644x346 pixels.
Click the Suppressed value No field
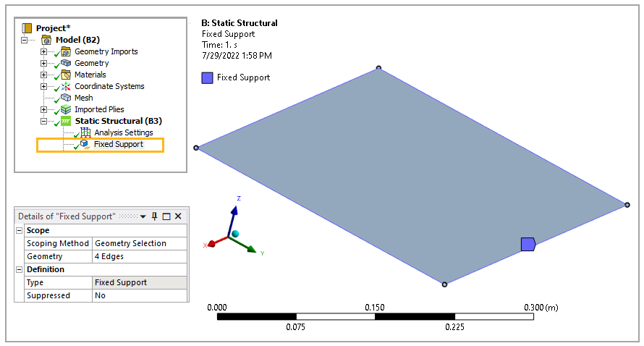(x=140, y=295)
